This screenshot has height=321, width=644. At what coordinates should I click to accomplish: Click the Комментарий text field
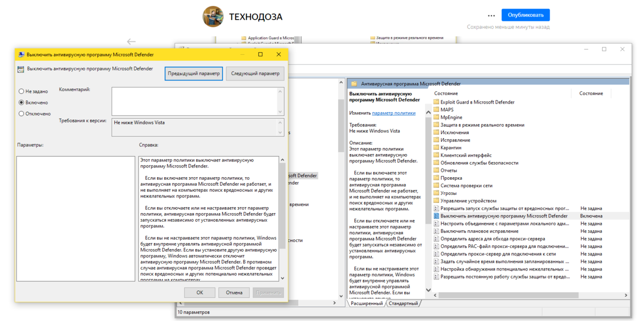tap(194, 101)
